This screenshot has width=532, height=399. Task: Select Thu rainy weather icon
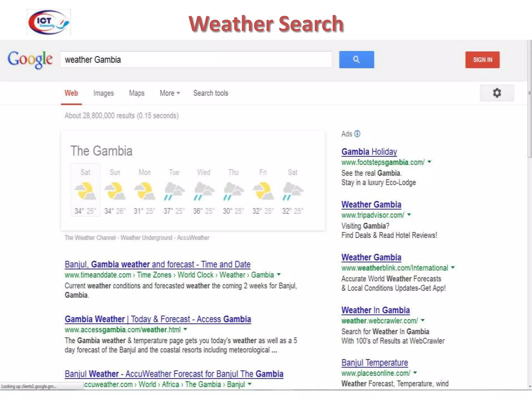[234, 191]
